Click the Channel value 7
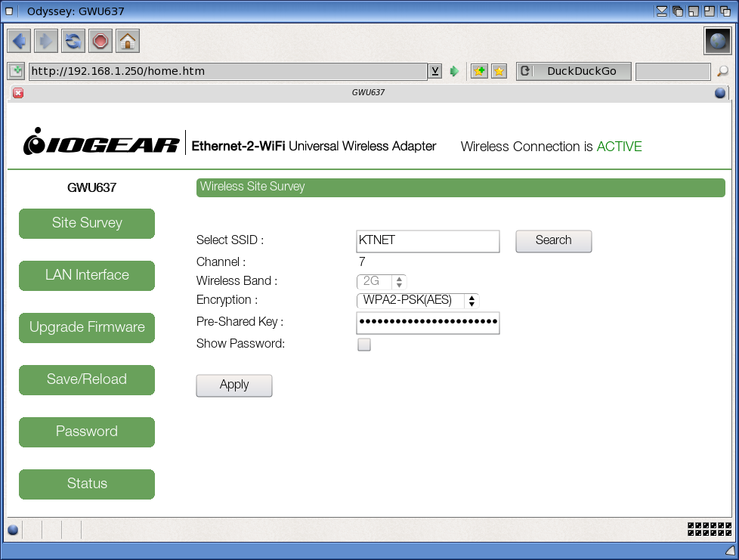The width and height of the screenshot is (739, 560). pos(362,261)
